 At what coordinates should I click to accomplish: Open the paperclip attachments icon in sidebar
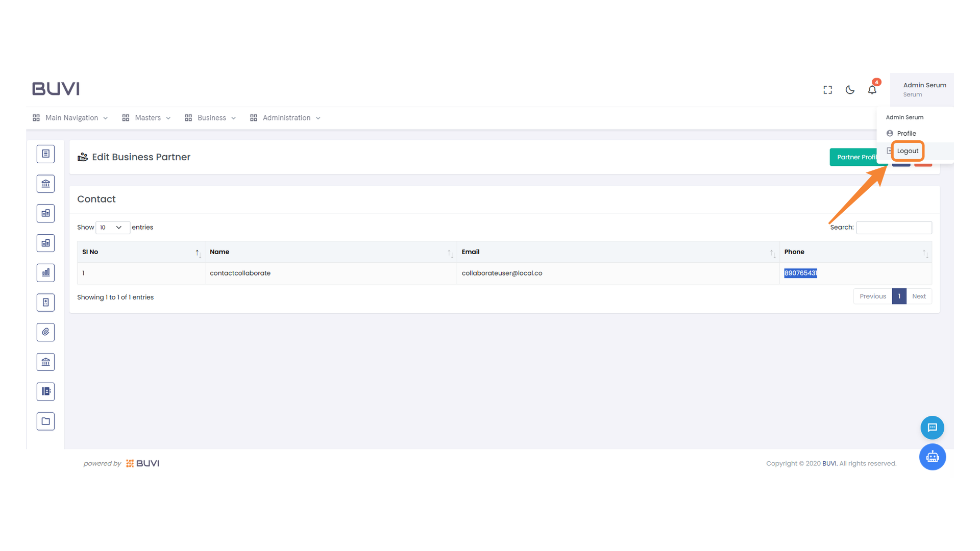[45, 332]
